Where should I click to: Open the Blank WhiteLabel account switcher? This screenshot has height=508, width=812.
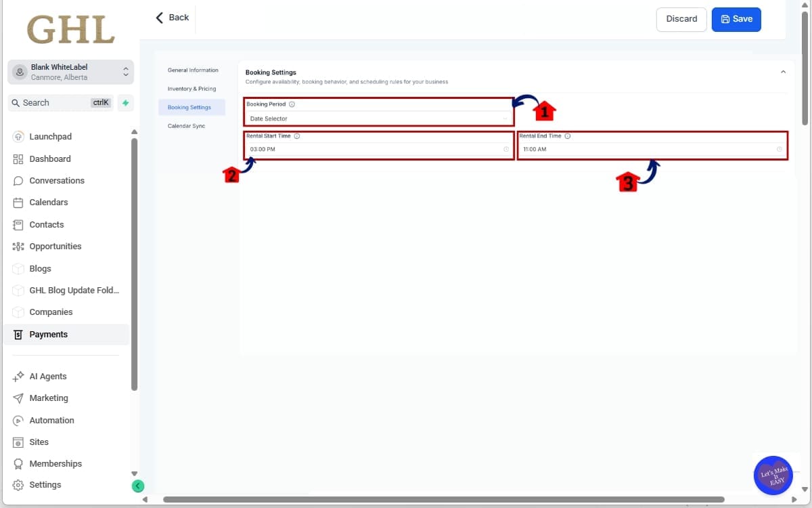70,72
